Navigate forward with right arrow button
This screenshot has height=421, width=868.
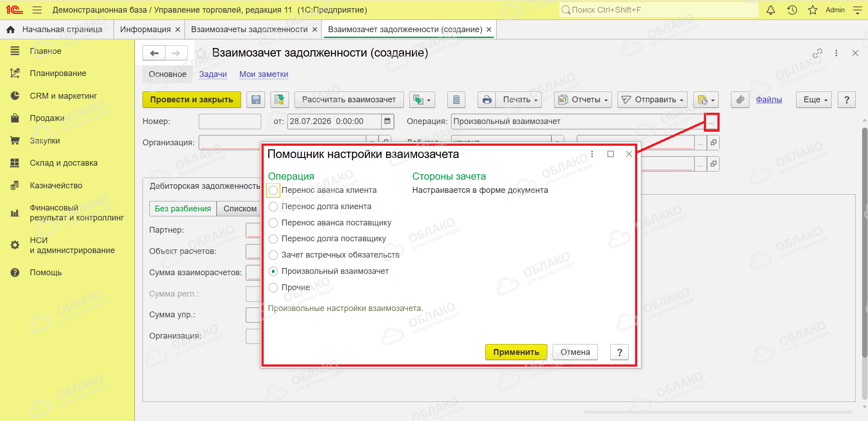point(176,53)
